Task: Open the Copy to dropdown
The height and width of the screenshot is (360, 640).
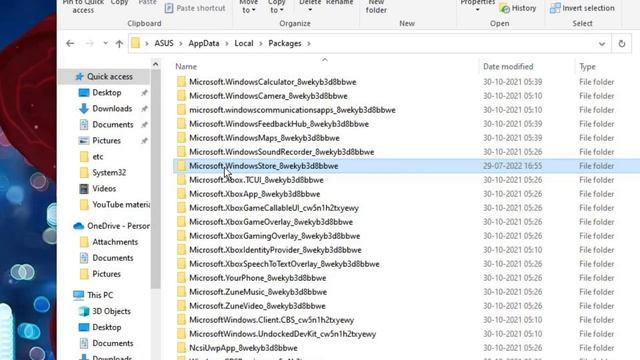Action: [276, 6]
